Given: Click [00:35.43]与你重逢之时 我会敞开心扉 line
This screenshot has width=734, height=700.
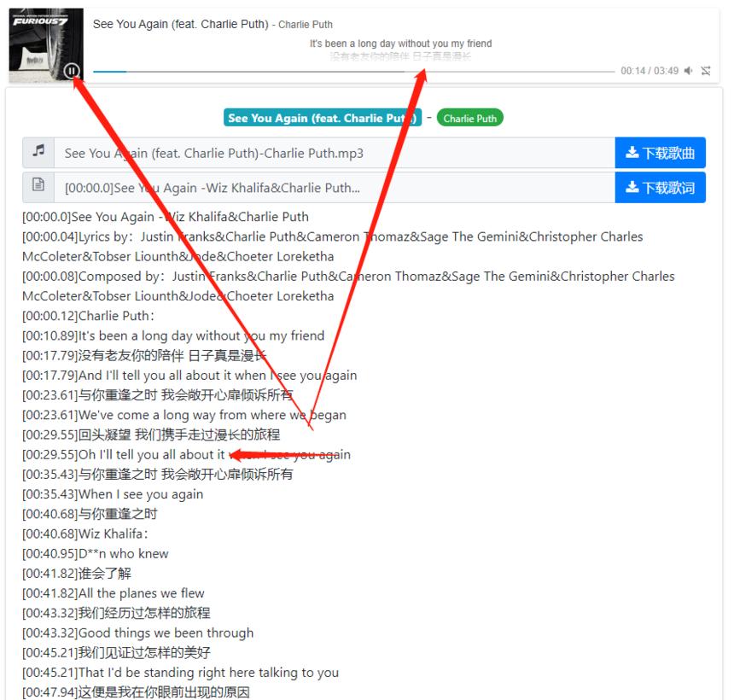Looking at the screenshot, I should coord(157,475).
